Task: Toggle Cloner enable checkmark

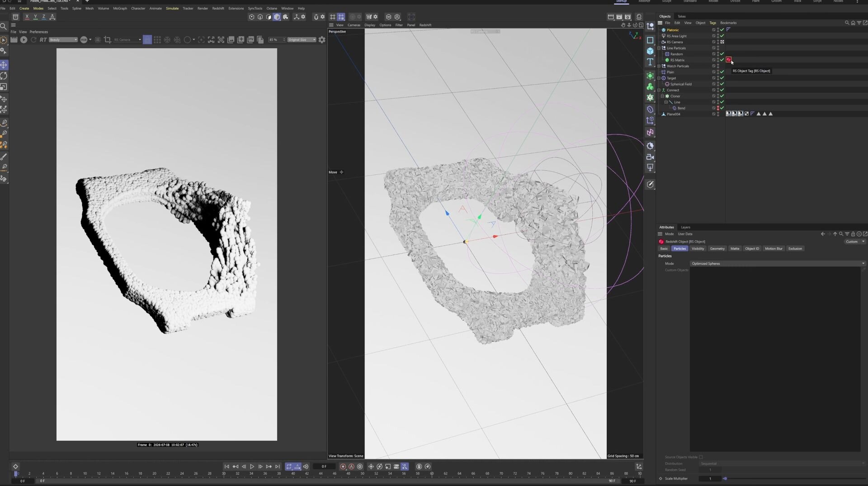Action: [x=722, y=96]
